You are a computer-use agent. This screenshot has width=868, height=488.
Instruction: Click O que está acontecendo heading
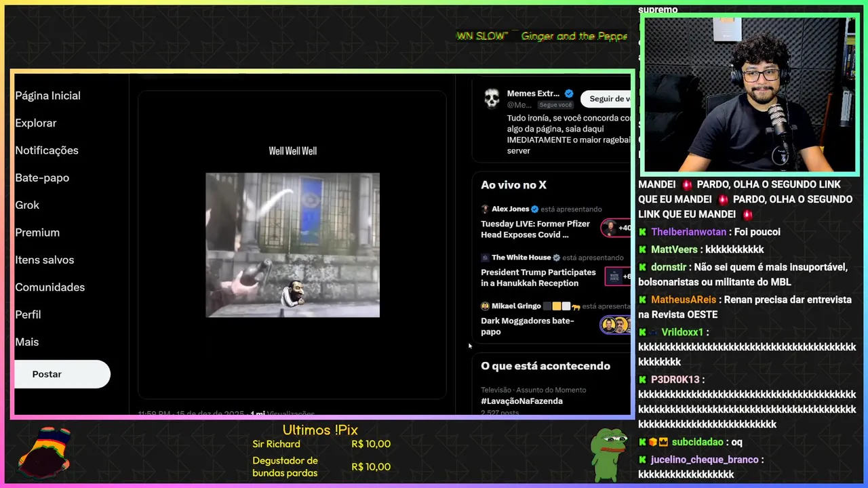click(x=546, y=366)
